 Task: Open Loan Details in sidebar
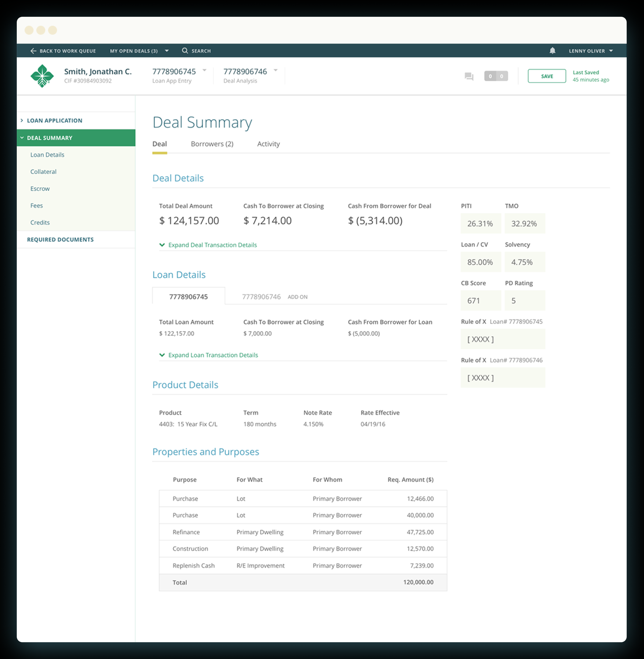click(47, 155)
